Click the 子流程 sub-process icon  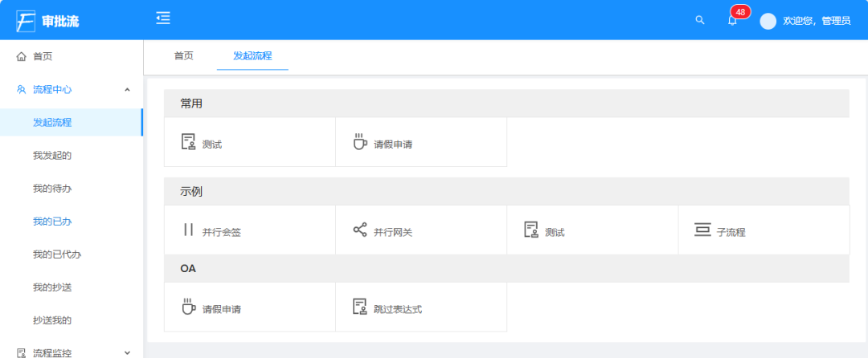tap(702, 230)
